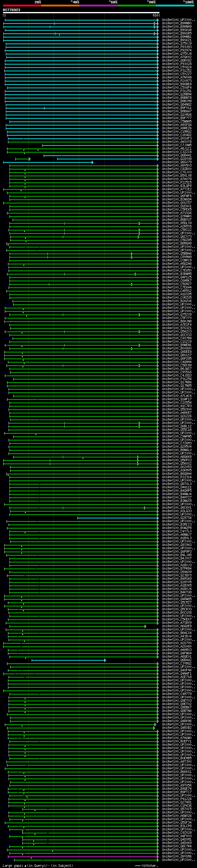Select label UniRef100_Q6B441
This screenshot has width=197, height=868.
[x=176, y=155]
